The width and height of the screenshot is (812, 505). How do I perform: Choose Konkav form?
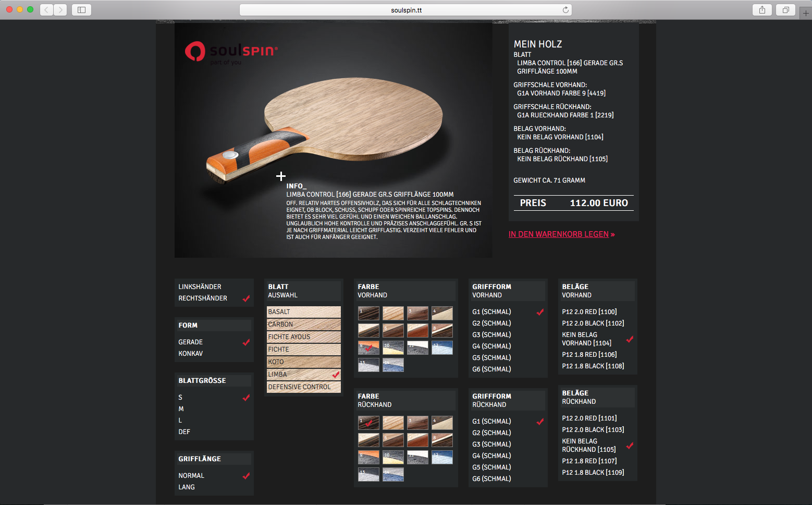pyautogui.click(x=191, y=354)
